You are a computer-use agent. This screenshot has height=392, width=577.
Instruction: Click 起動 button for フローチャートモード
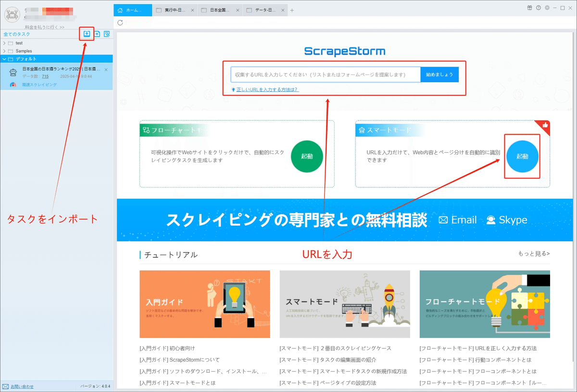pos(307,156)
